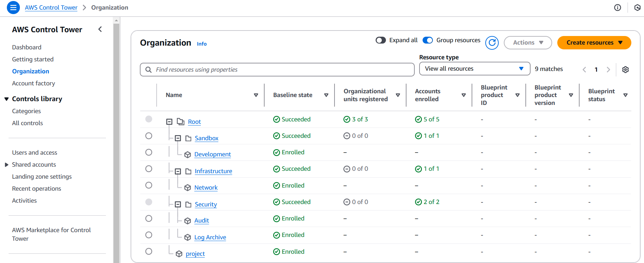Viewport: 644px width, 263px height.
Task: Click the Audit account cube icon
Action: 187,221
